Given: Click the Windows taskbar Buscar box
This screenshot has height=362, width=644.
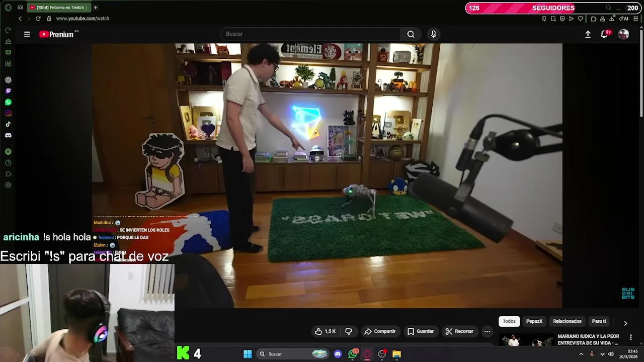Looking at the screenshot, I should click(x=293, y=354).
